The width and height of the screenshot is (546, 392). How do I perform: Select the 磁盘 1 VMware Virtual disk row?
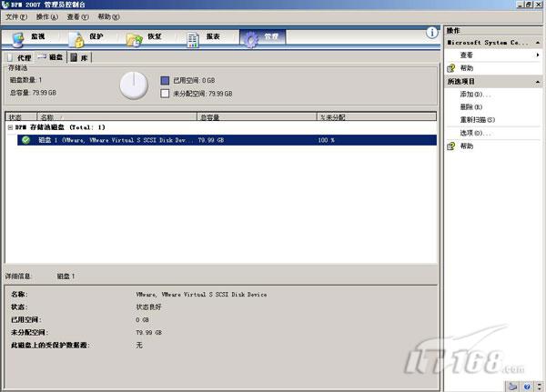coord(227,140)
